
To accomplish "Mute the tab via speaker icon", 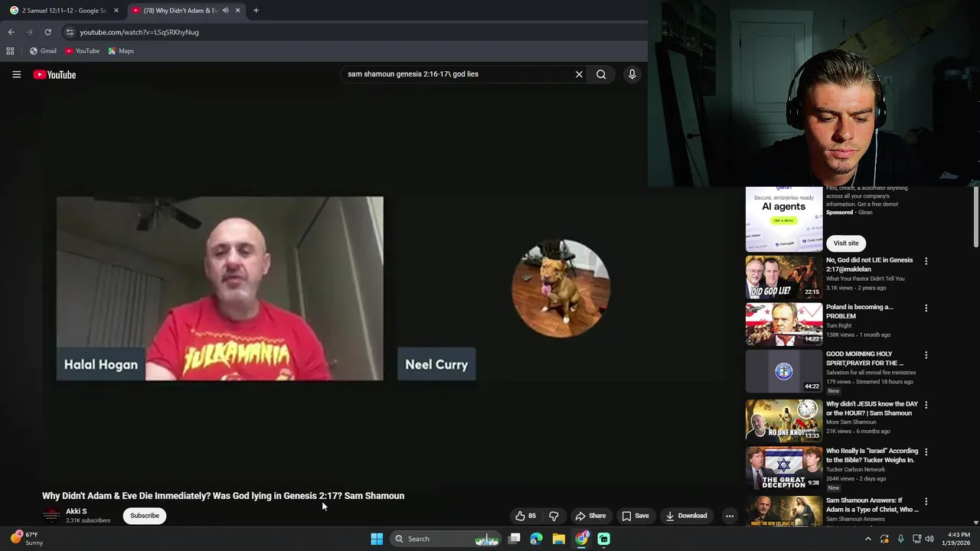I will pos(225,11).
